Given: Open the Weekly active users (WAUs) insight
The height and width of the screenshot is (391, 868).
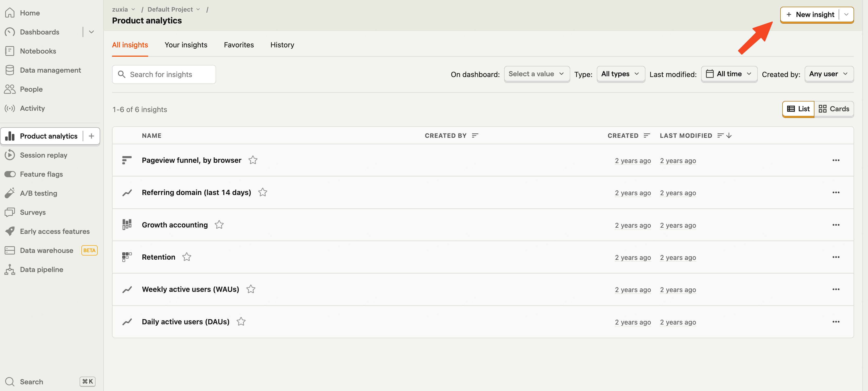Looking at the screenshot, I should pos(190,289).
